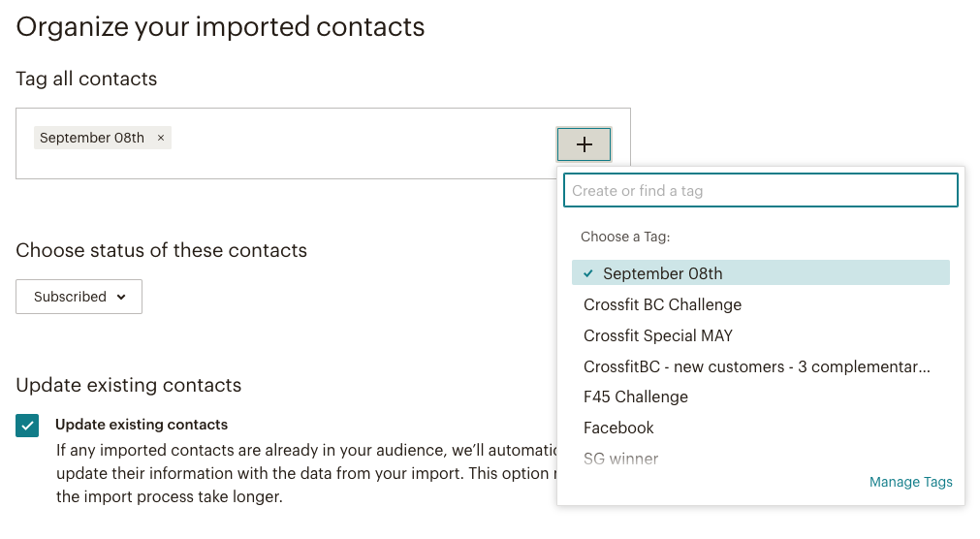Image resolution: width=980 pixels, height=539 pixels.
Task: Select the Crossfit BC Challenge tag
Action: click(662, 304)
